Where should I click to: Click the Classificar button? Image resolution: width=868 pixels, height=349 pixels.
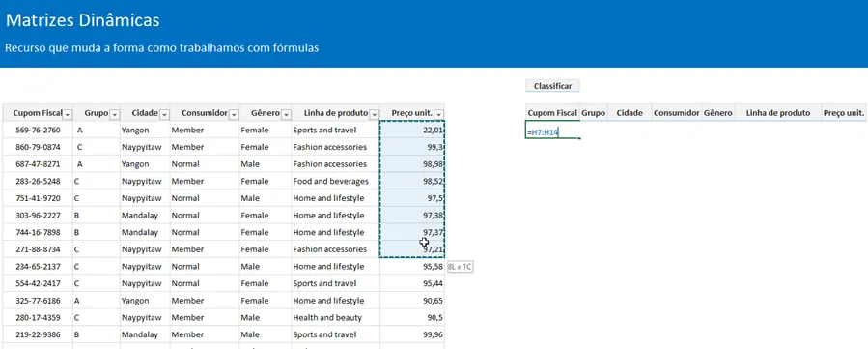552,86
